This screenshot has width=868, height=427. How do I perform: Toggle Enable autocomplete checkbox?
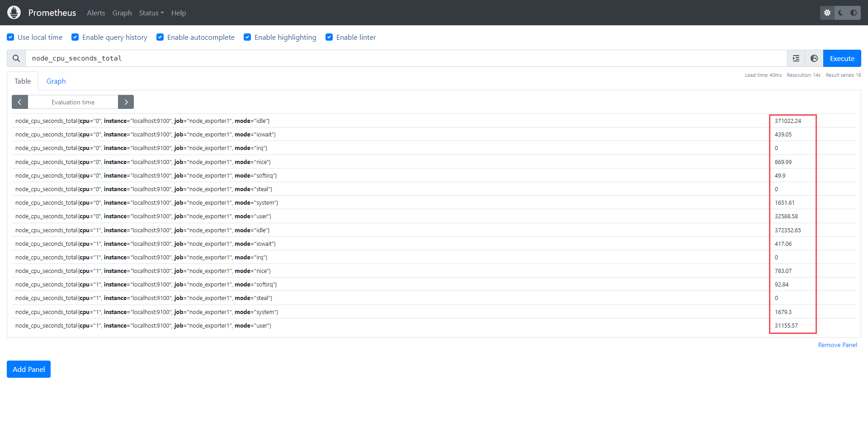pos(160,37)
